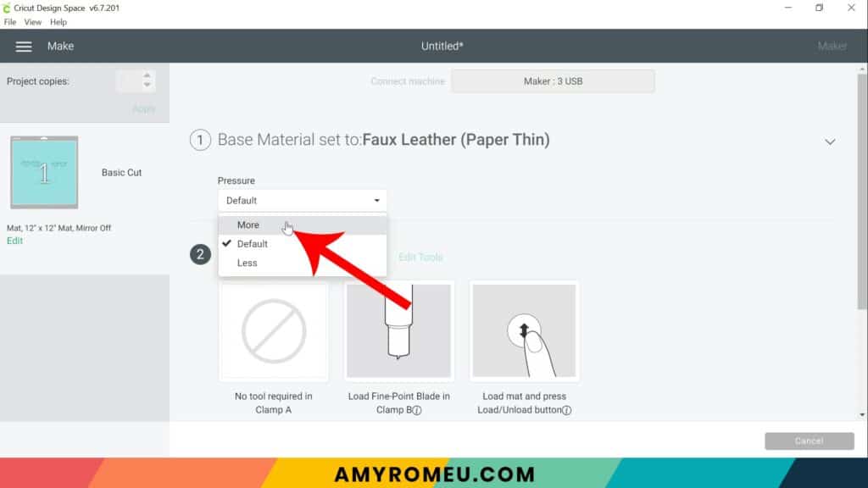Select the Basic Cut mat thumbnail
Image resolution: width=868 pixels, height=488 pixels.
(x=44, y=172)
